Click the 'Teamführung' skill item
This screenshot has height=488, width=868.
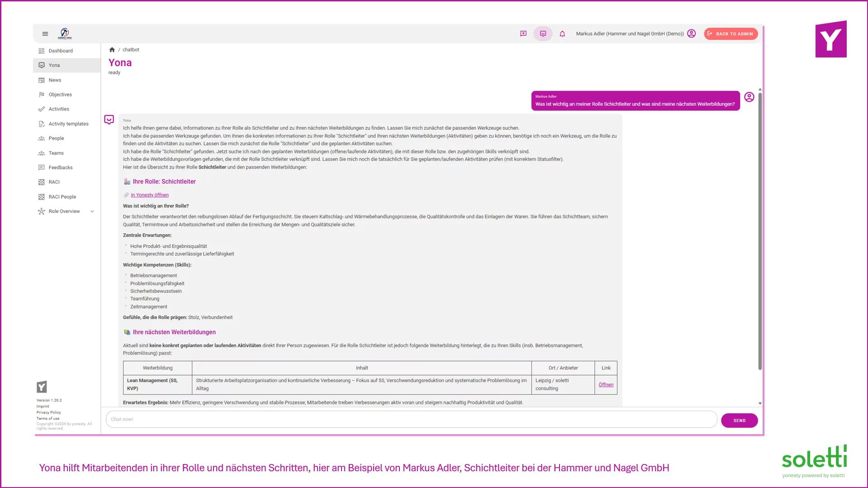145,299
